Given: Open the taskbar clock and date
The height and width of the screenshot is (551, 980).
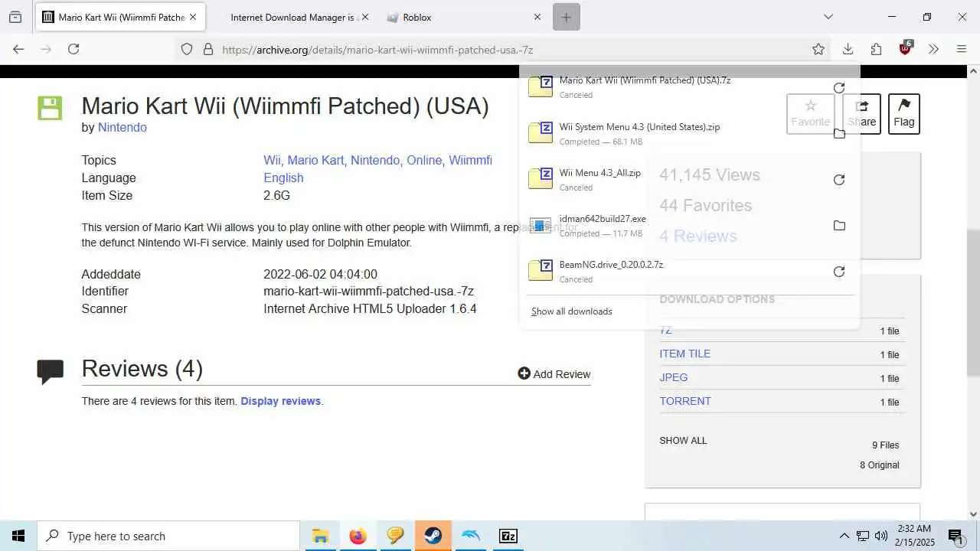Looking at the screenshot, I should pyautogui.click(x=913, y=536).
